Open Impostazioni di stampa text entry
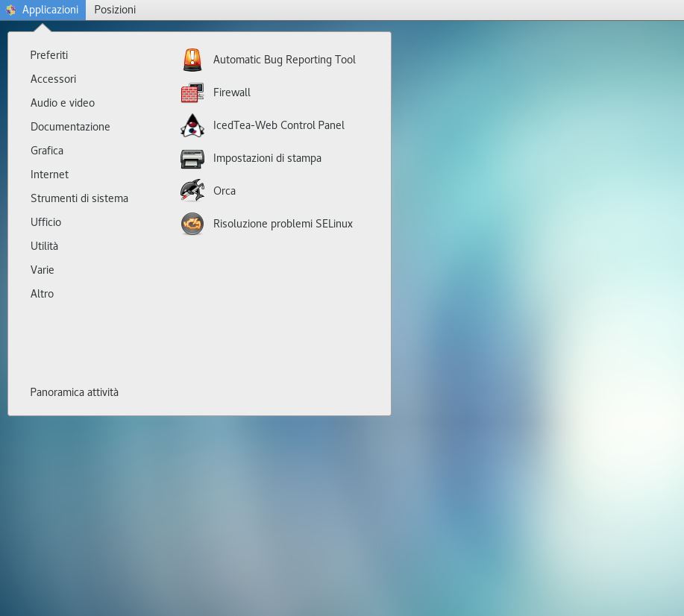 tap(267, 158)
